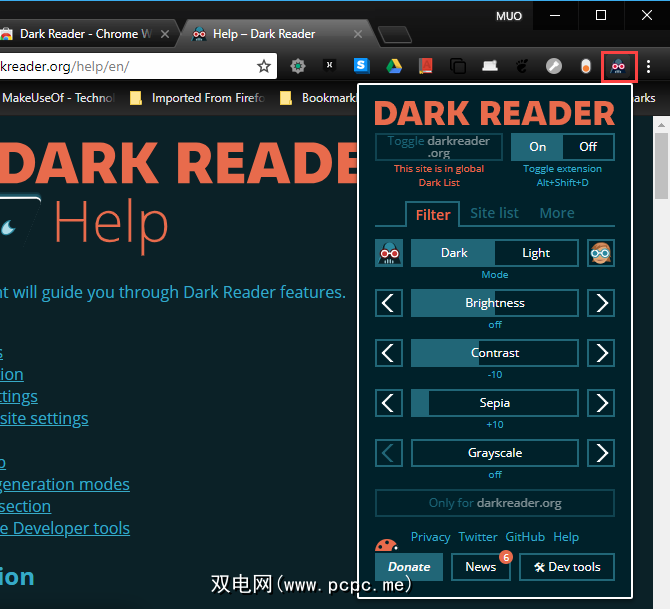Increase Contrast with the right arrow
670x609 pixels.
(x=601, y=353)
